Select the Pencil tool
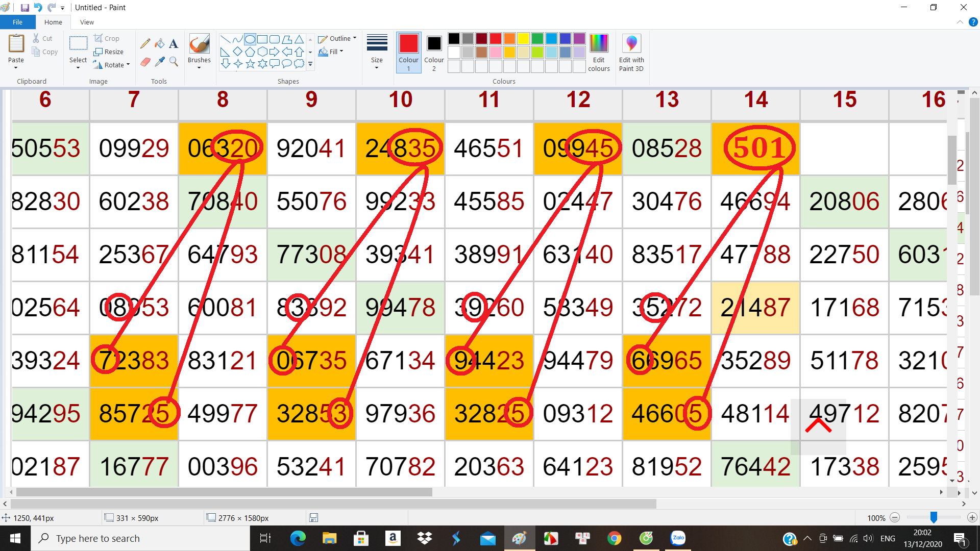980x551 pixels. [145, 44]
